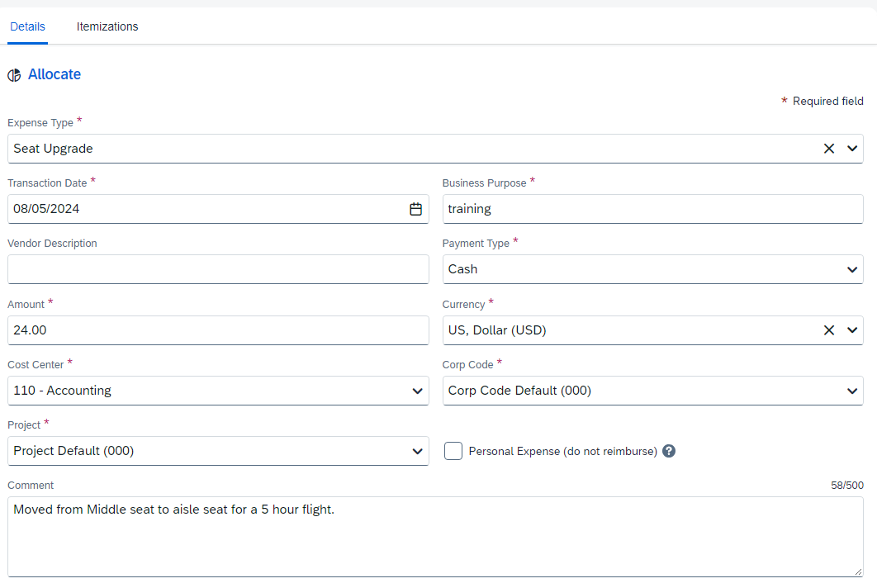Click inside the Comment text area

tap(435, 537)
